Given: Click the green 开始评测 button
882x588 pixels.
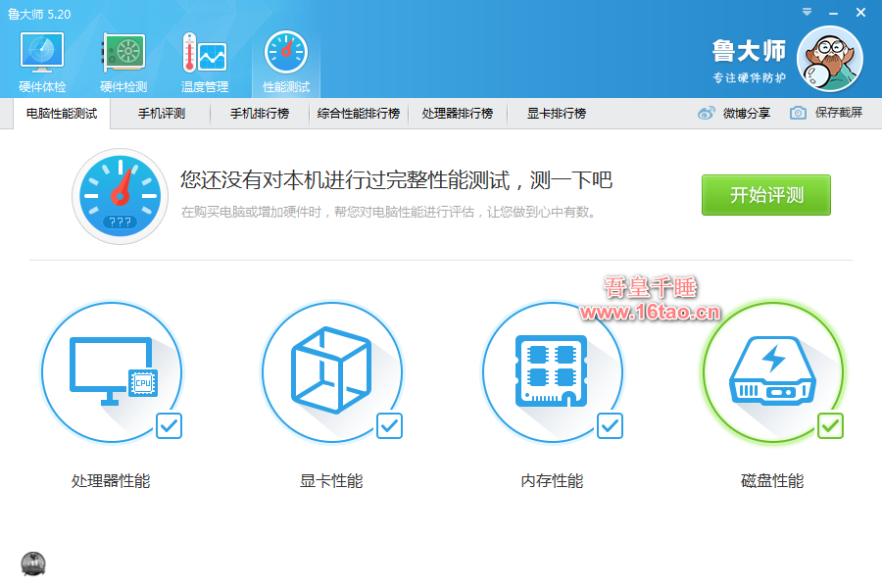Looking at the screenshot, I should tap(765, 195).
